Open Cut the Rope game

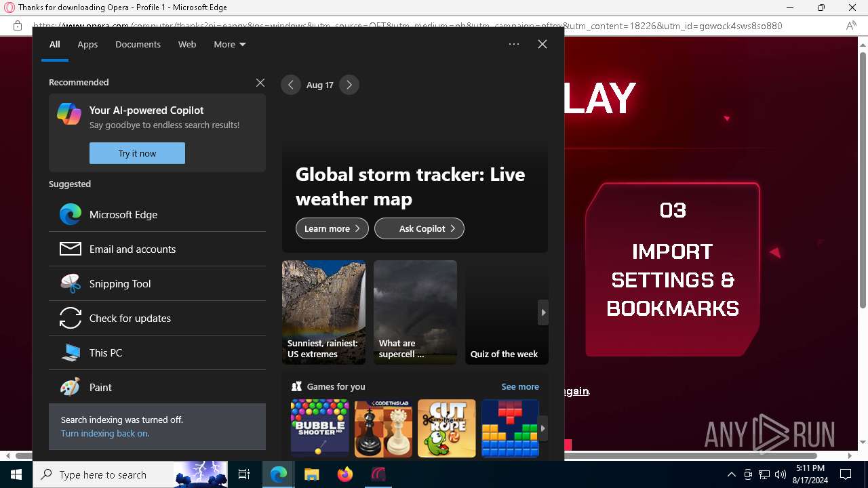447,428
